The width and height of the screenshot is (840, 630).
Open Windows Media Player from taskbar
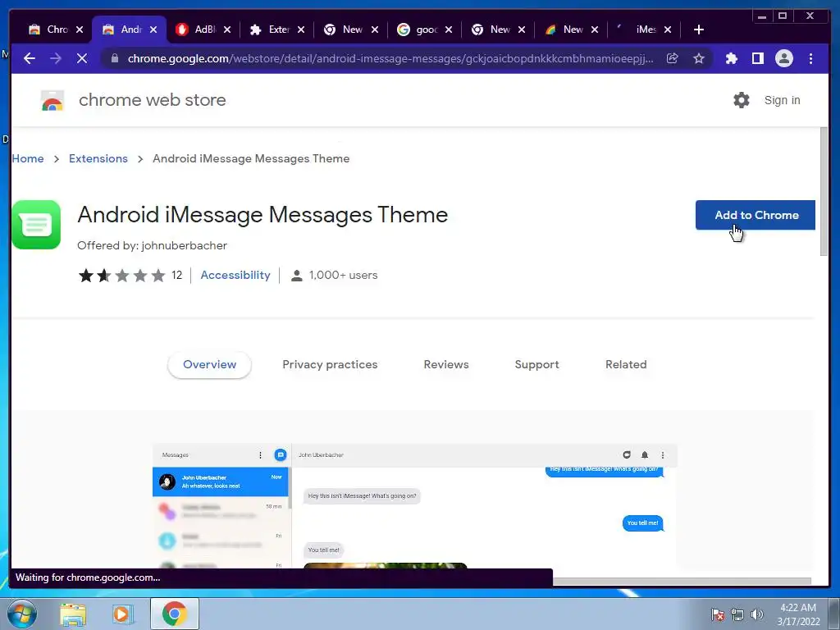pyautogui.click(x=123, y=614)
